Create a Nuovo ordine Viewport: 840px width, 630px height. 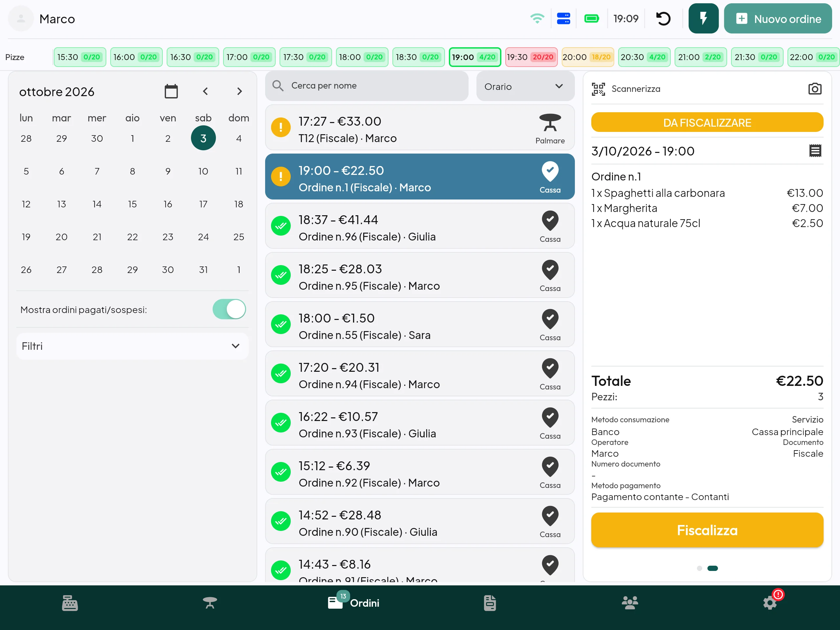pos(778,19)
